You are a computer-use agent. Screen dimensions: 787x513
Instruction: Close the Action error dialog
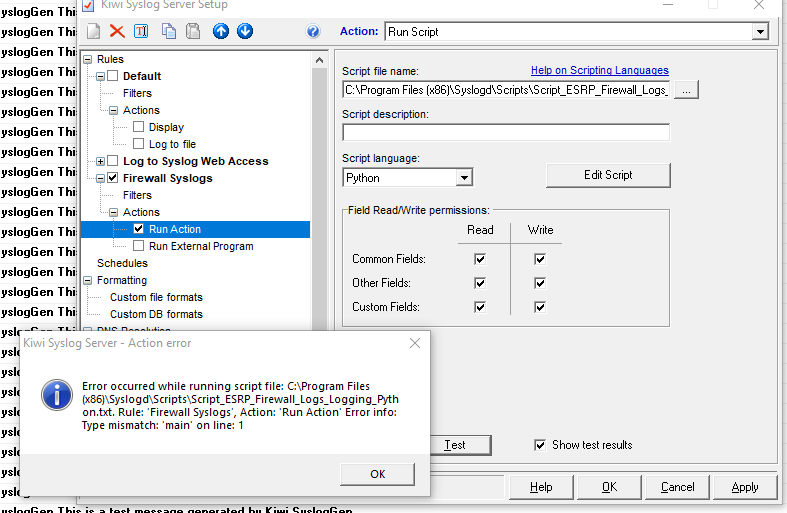[x=415, y=343]
